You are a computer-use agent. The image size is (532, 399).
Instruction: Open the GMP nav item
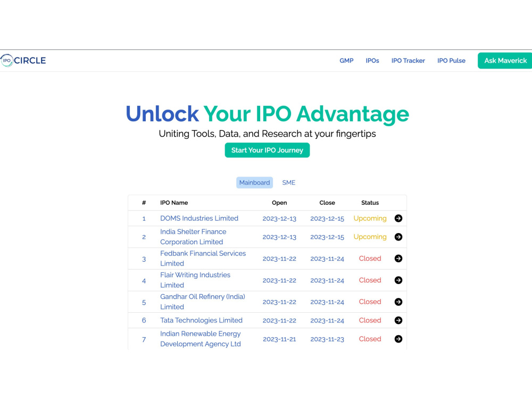coord(346,61)
